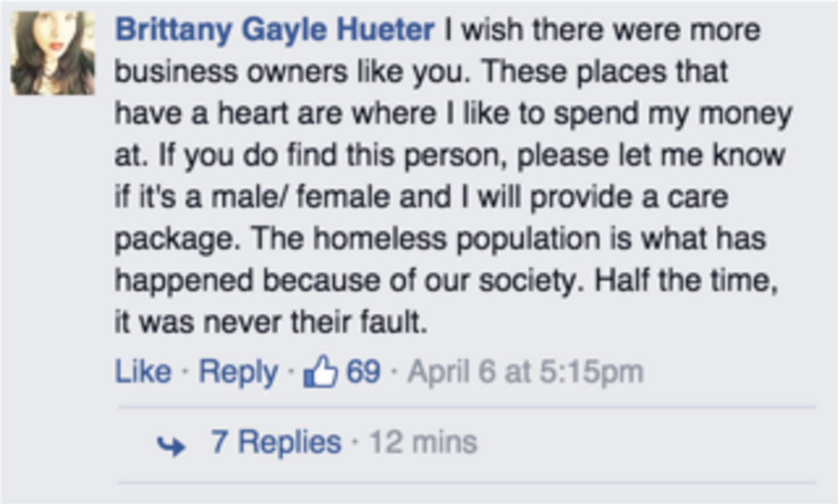Reply to Brittany's comment
The image size is (839, 504).
[238, 372]
